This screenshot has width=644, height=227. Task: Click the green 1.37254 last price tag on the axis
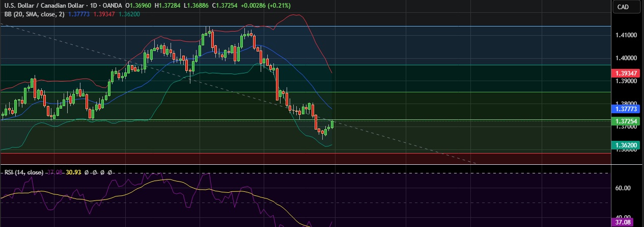(627, 121)
